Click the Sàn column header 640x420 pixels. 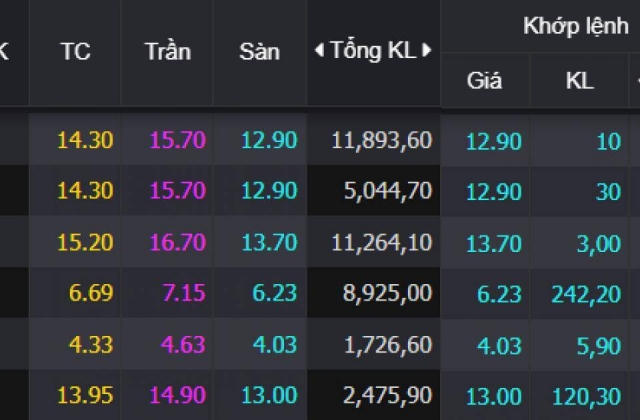(260, 52)
